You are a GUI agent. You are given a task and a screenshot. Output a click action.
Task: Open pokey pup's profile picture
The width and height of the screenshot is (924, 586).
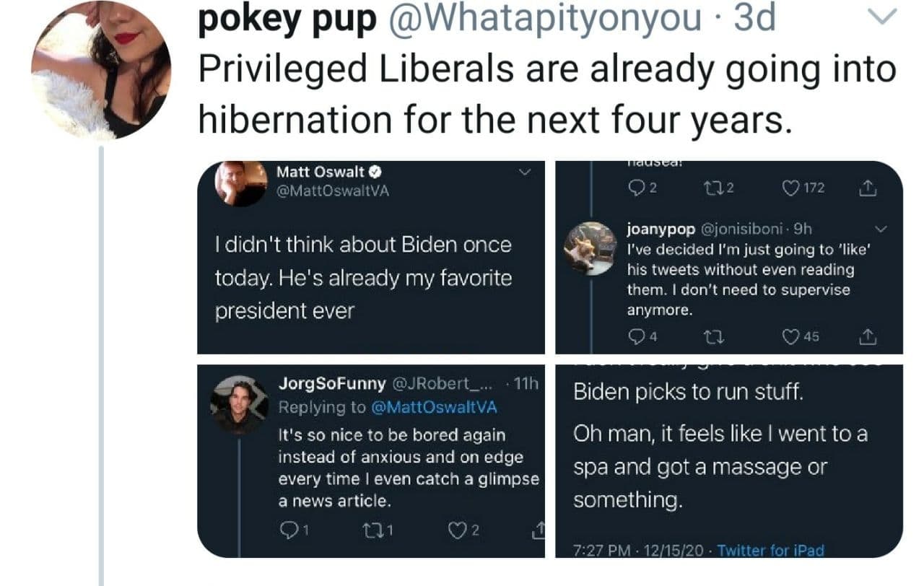[101, 71]
